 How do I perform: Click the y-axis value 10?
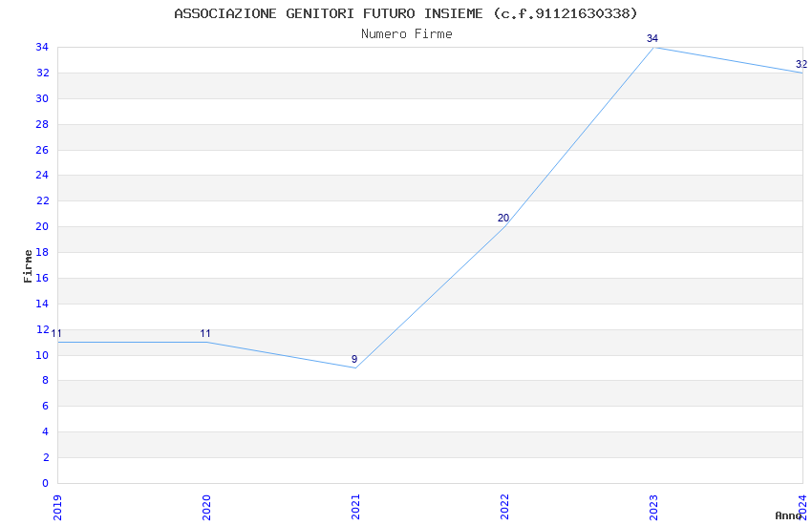[42, 355]
